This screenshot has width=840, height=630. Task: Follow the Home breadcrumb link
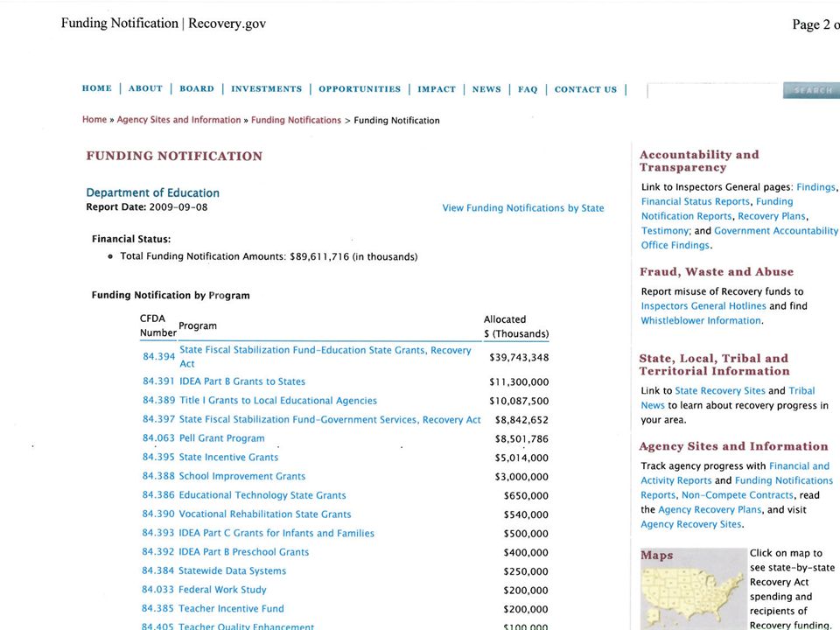pyautogui.click(x=94, y=120)
